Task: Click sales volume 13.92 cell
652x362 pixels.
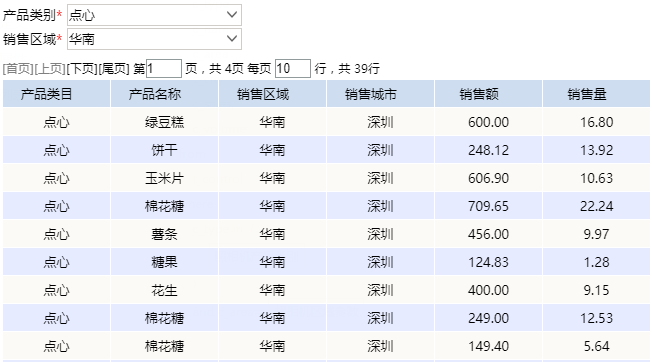Action: (596, 150)
